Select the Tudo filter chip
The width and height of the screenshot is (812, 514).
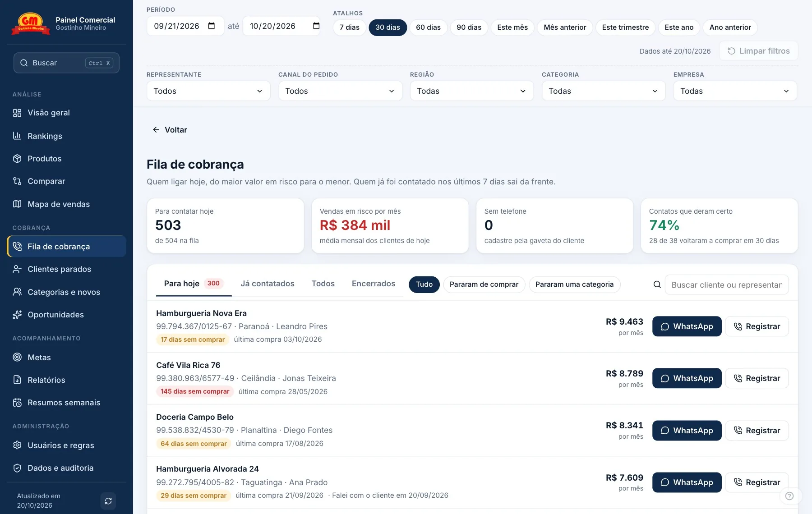pyautogui.click(x=424, y=285)
